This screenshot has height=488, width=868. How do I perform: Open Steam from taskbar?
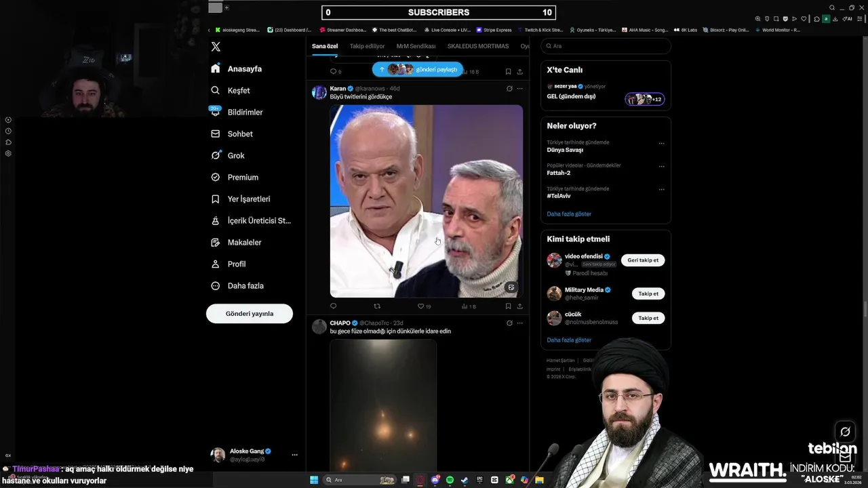(465, 480)
